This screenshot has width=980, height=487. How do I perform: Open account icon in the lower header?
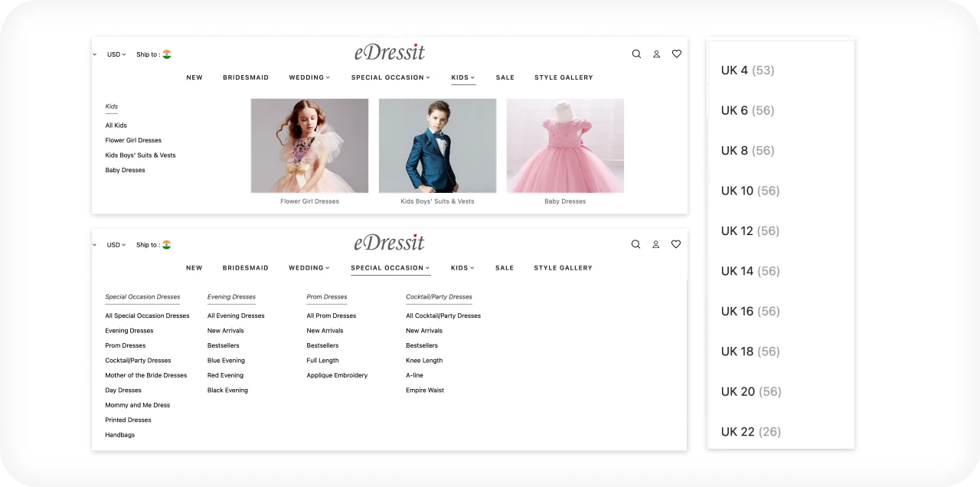click(x=655, y=244)
